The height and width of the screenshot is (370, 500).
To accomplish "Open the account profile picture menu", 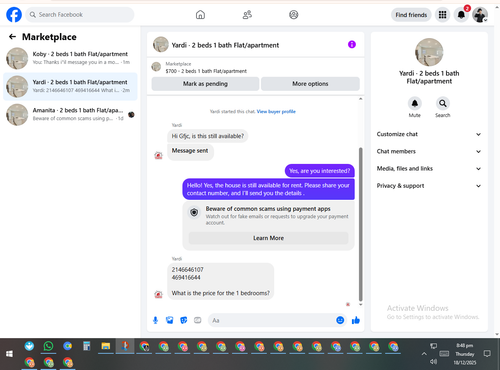I will [480, 15].
